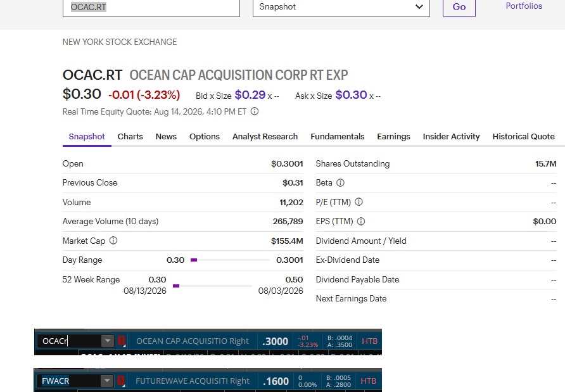Screen dimensions: 565x392
Task: Click the HTB label for FUTUREWAVE
Action: pos(368,381)
